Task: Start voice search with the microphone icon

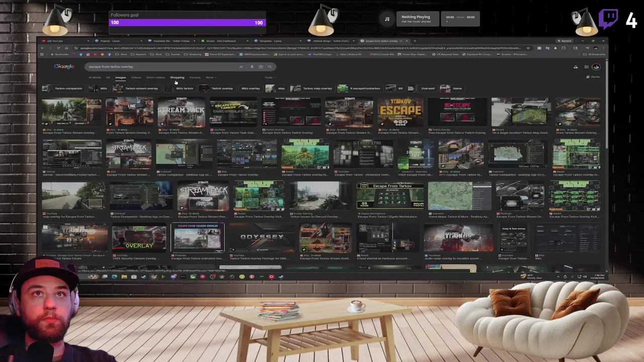Action: (252, 66)
